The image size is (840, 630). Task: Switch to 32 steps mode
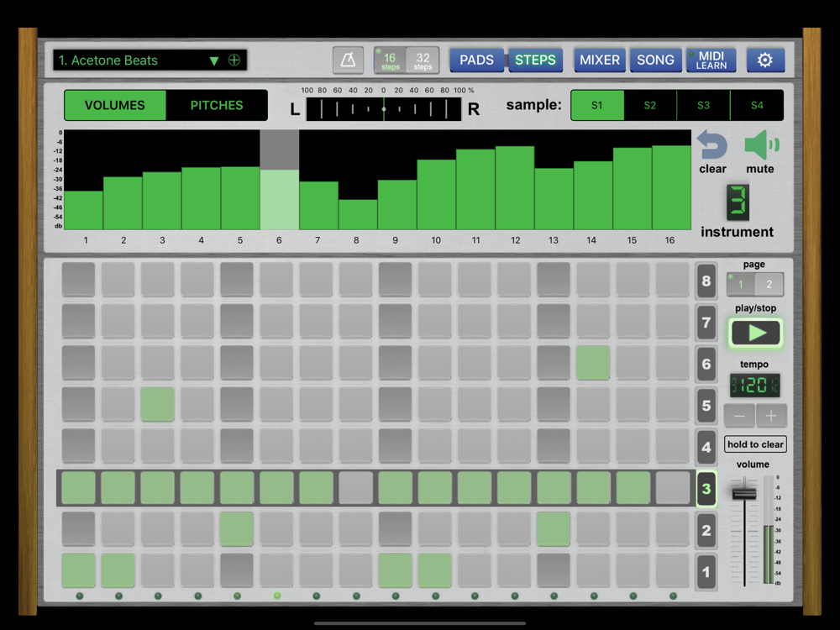click(423, 60)
